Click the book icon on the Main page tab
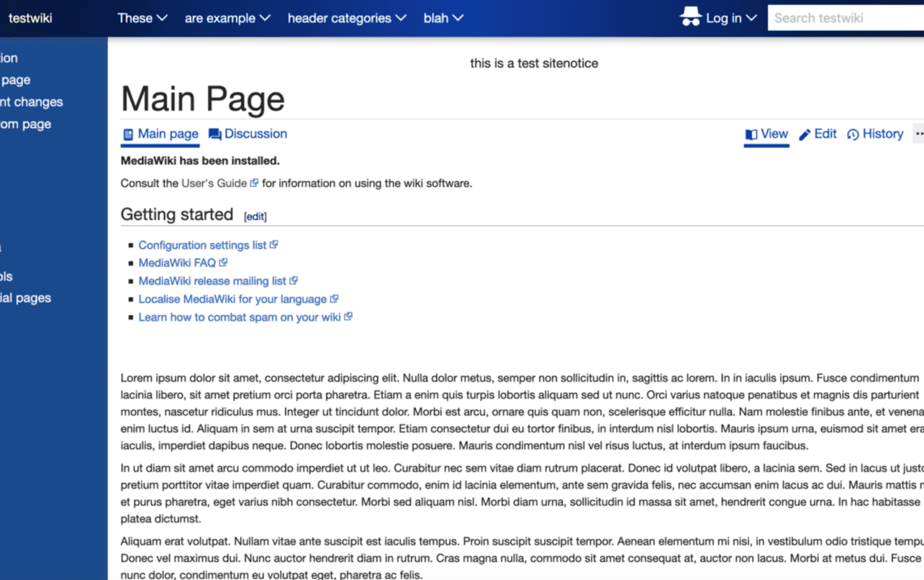 [127, 133]
